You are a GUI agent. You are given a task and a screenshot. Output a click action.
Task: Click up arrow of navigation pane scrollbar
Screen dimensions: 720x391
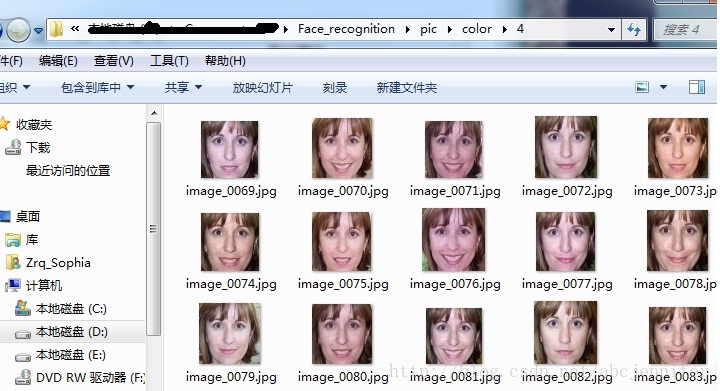(x=154, y=113)
